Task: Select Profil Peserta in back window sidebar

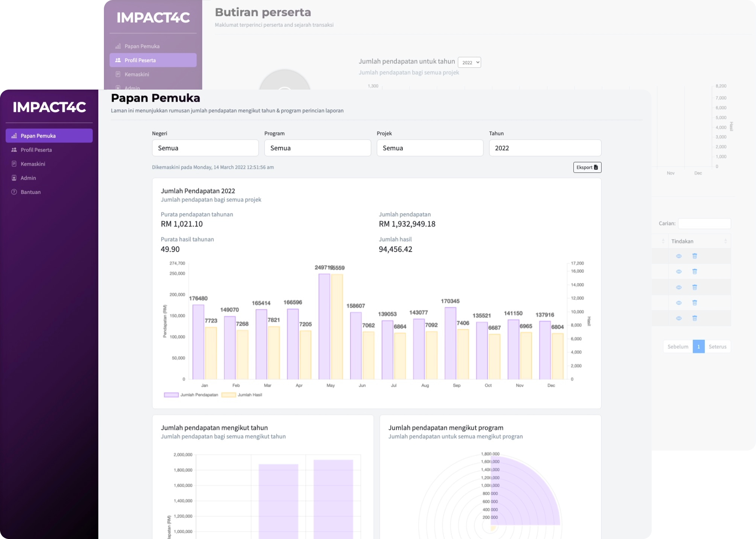Action: (x=153, y=60)
